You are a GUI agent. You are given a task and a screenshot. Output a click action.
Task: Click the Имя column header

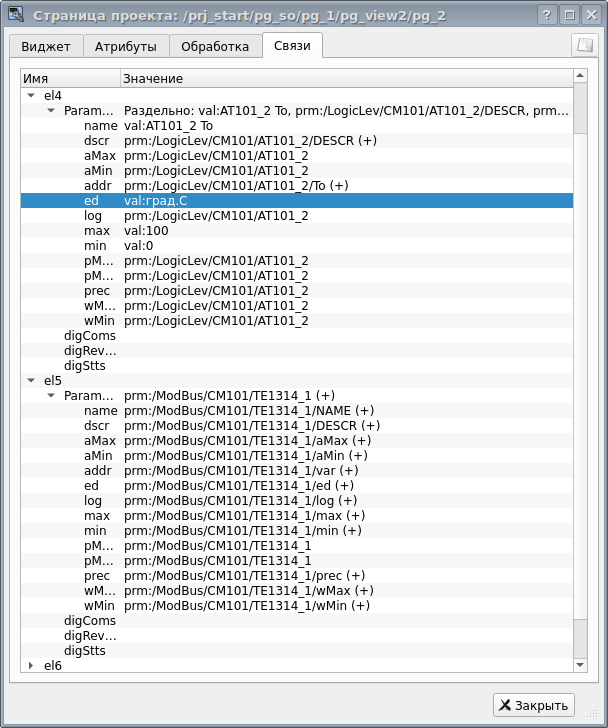click(70, 78)
